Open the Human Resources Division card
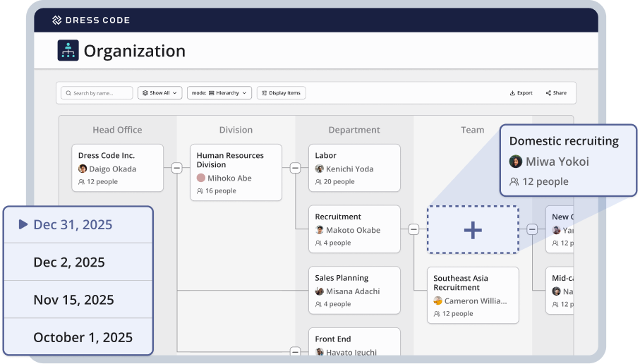The height and width of the screenshot is (364, 640). [x=236, y=172]
